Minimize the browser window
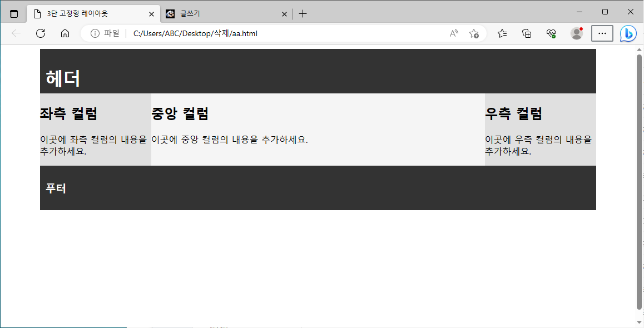This screenshot has width=644, height=328. pos(579,12)
